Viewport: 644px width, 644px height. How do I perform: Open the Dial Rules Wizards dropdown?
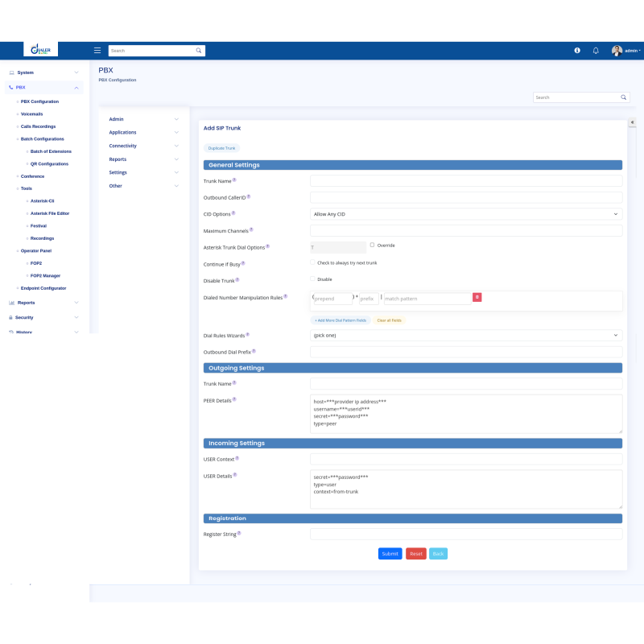[x=466, y=335]
